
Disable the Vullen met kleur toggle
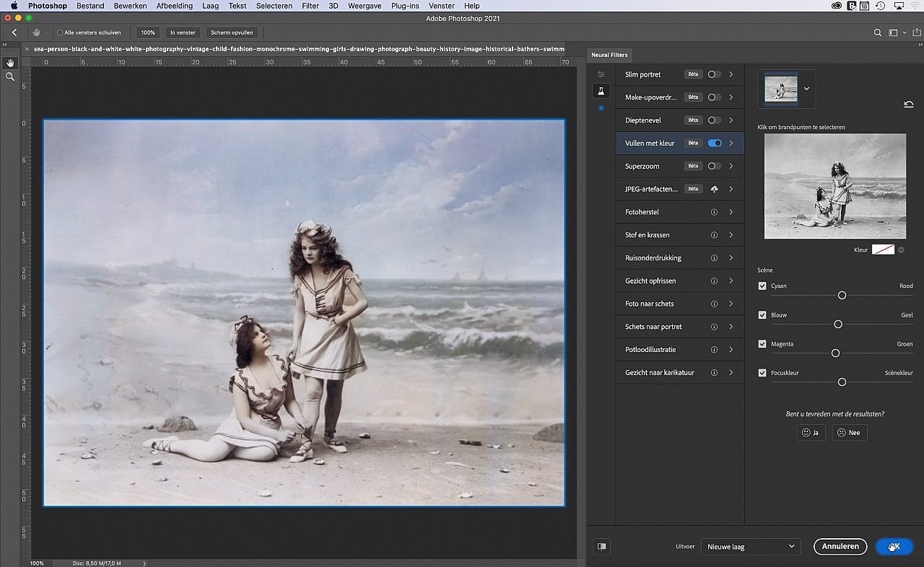click(715, 143)
